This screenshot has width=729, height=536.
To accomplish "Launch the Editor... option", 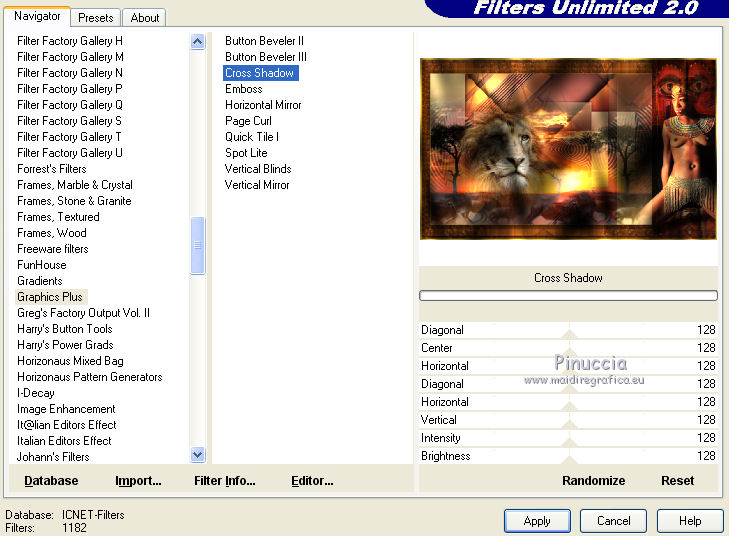I will click(312, 480).
